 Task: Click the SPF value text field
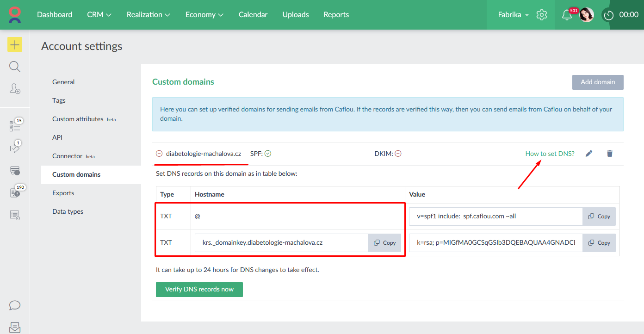[x=495, y=216]
